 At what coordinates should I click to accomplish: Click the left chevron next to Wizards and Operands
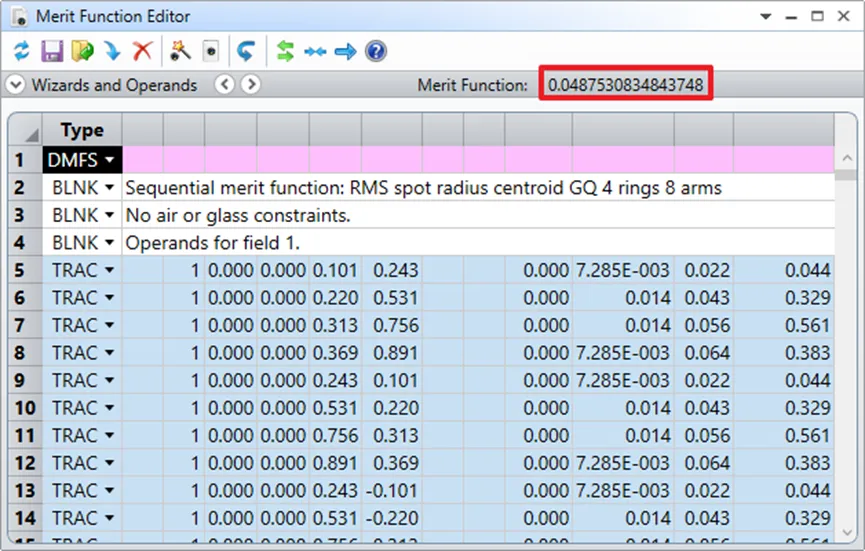[x=225, y=85]
